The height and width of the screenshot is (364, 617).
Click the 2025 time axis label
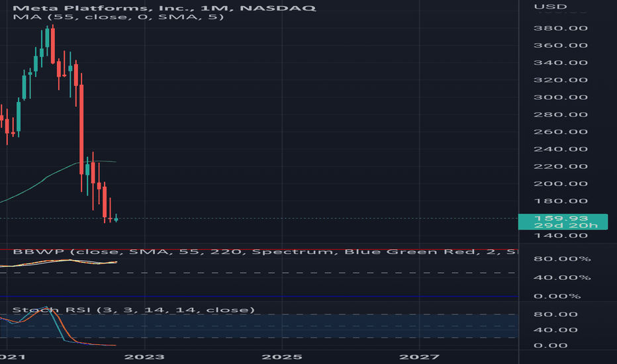pos(282,357)
